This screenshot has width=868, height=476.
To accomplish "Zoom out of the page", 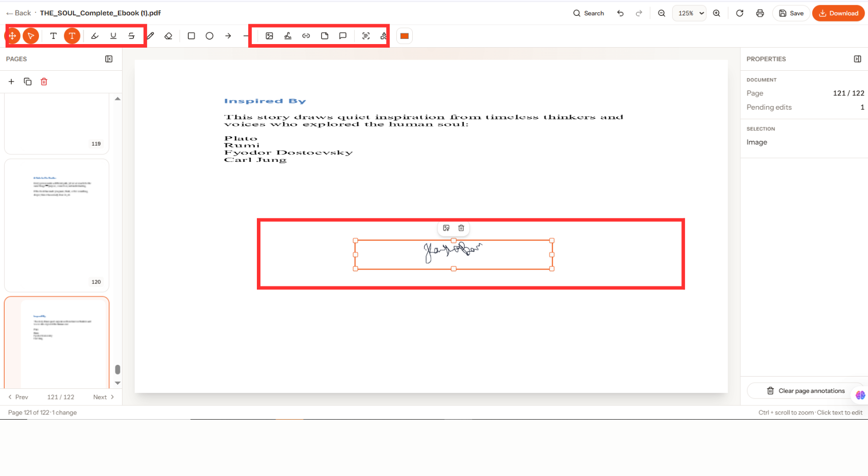I will click(x=662, y=13).
